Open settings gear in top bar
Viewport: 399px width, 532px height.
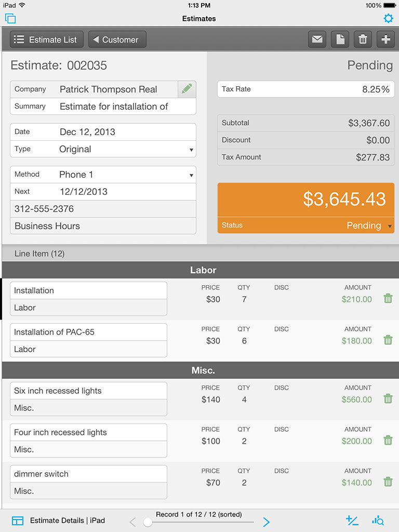[388, 19]
